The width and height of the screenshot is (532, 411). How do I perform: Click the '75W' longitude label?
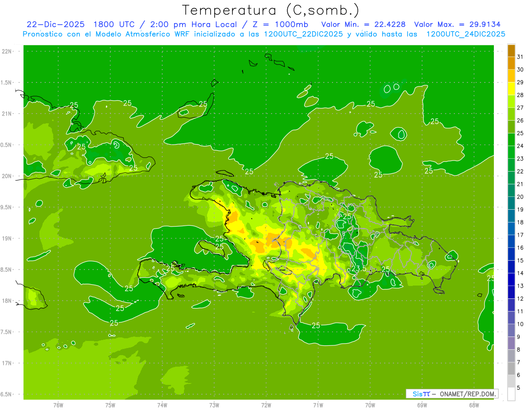pos(110,405)
